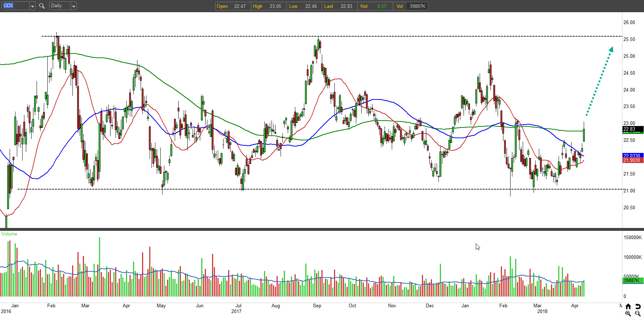Click the 2018 year axis label
This screenshot has height=317, width=644.
(542, 311)
